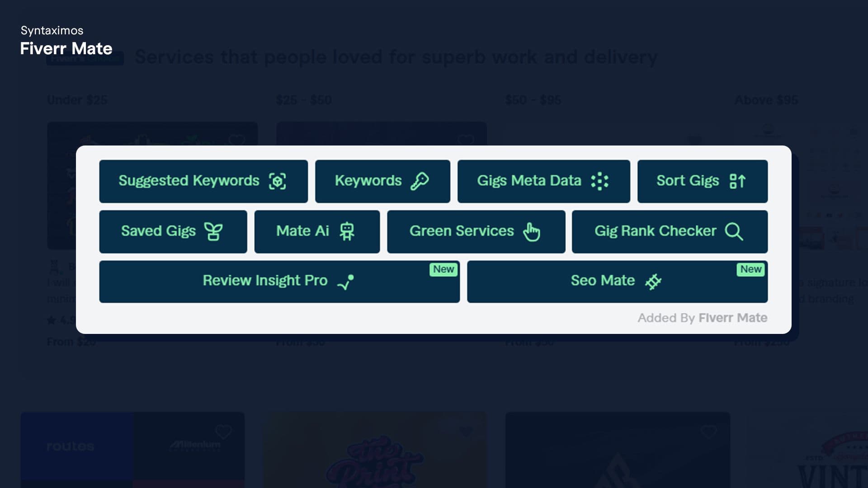Click the pointing hand icon on Green Services
The image size is (868, 488).
531,232
